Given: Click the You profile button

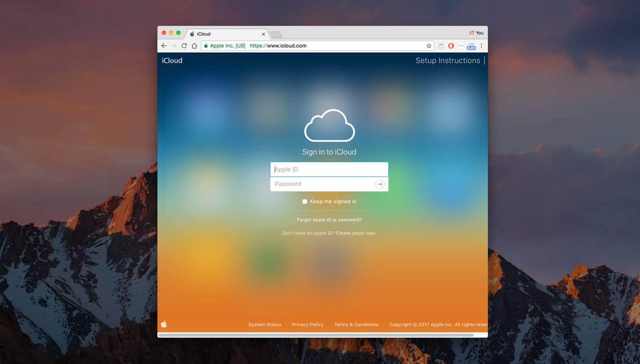Looking at the screenshot, I should coord(476,33).
